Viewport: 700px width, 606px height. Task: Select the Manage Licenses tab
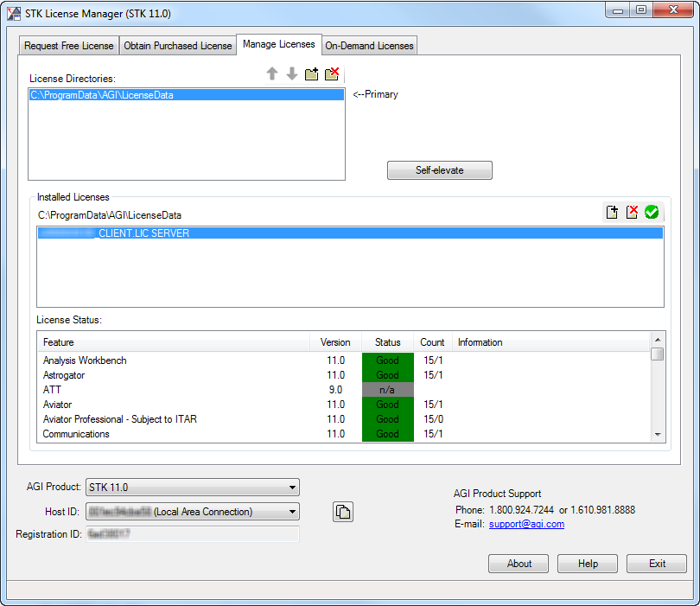click(279, 44)
